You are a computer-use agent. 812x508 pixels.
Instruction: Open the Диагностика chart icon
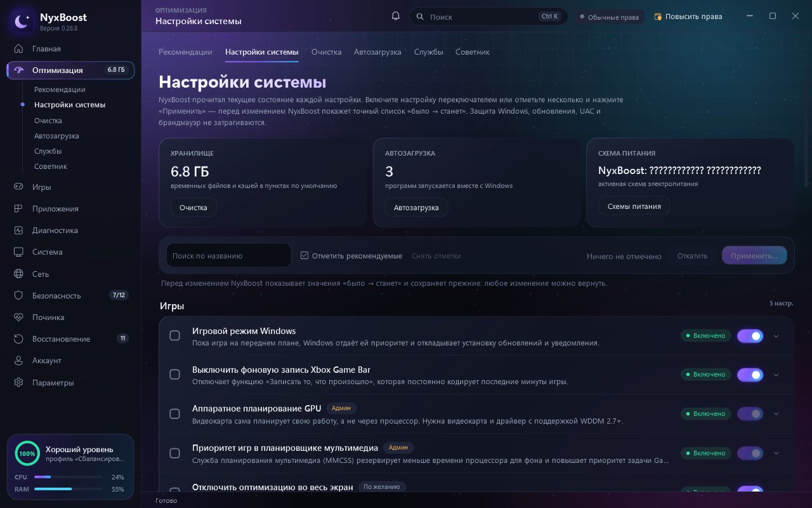coord(19,231)
